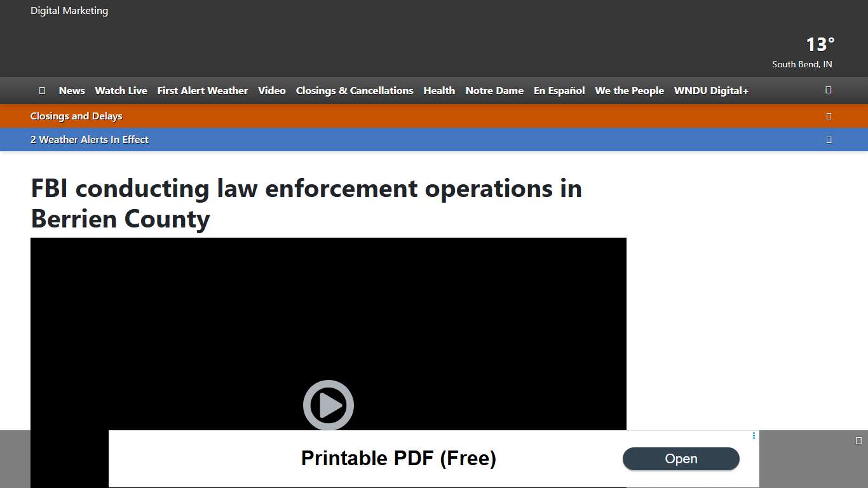The width and height of the screenshot is (868, 488).
Task: Go to First Alert Weather
Action: pos(202,90)
